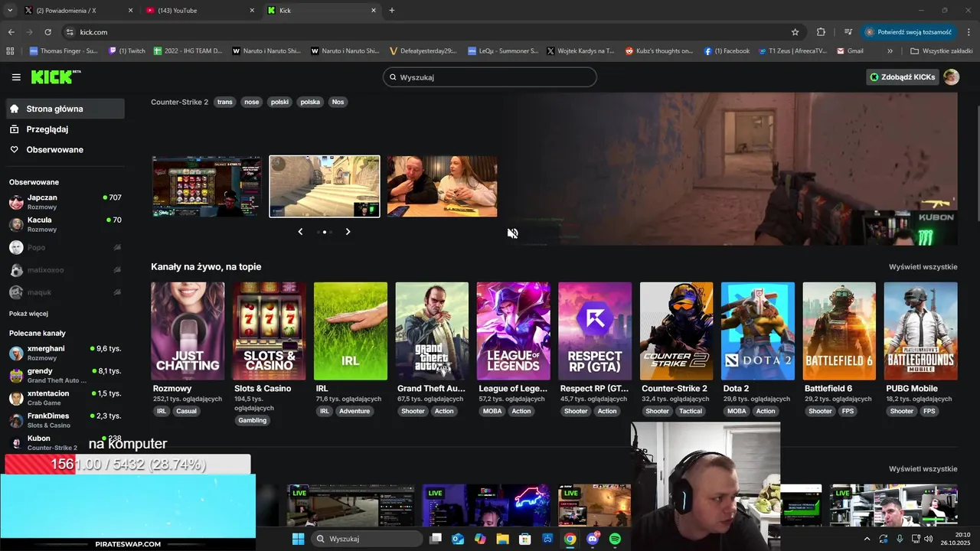Show next featured stream carousel arrow
This screenshot has width=980, height=551.
click(x=348, y=231)
